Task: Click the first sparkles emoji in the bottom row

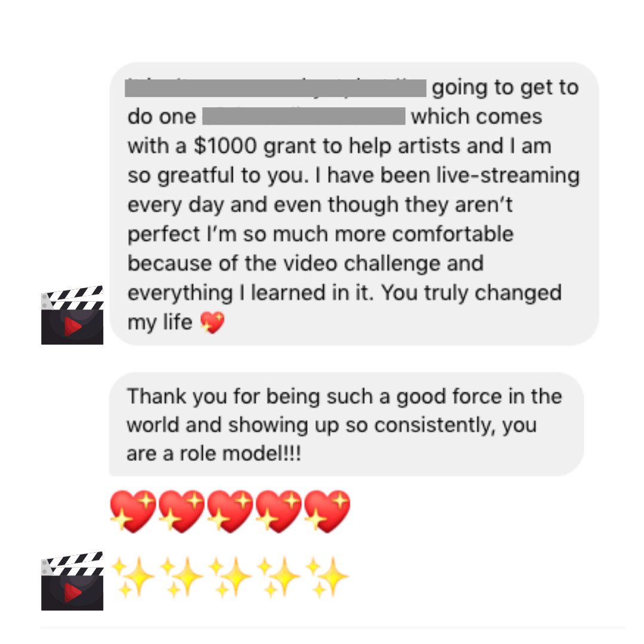Action: pyautogui.click(x=133, y=577)
